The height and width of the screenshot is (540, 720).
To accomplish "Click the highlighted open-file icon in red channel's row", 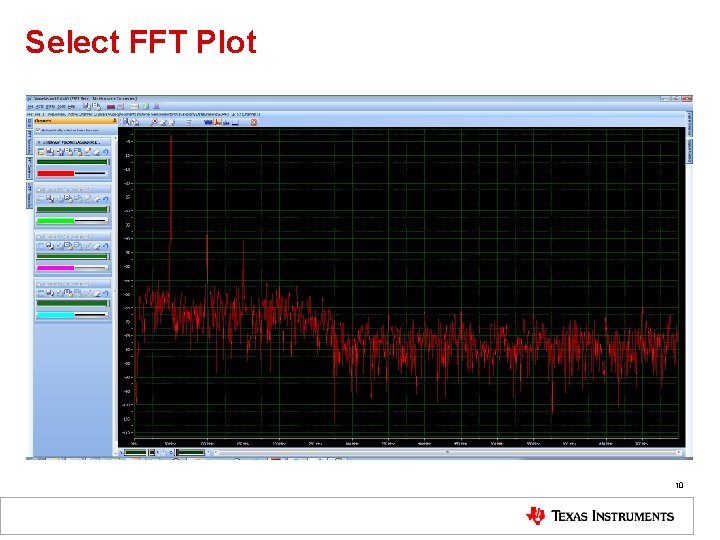I will pos(41,152).
